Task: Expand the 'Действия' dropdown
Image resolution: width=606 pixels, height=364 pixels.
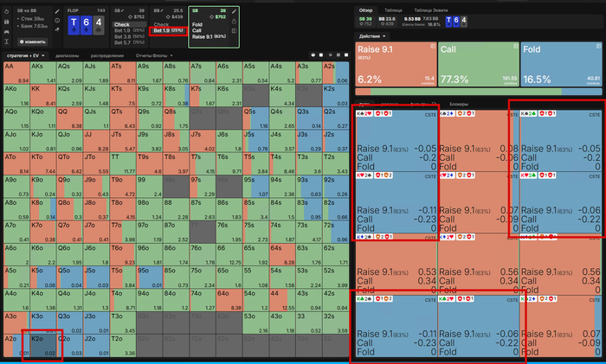Action: [372, 36]
